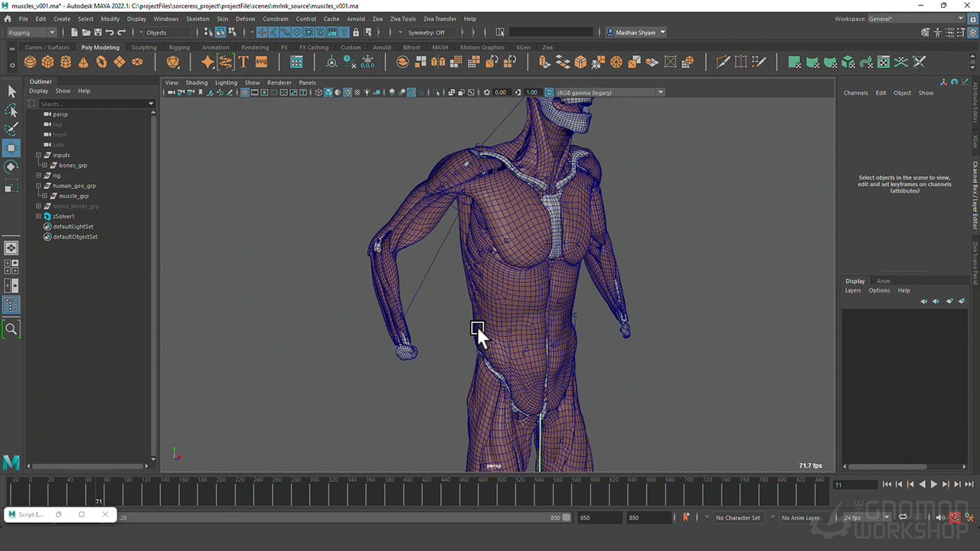Toggle audio mute speaker icon
Image resolution: width=980 pixels, height=551 pixels.
pyautogui.click(x=941, y=517)
